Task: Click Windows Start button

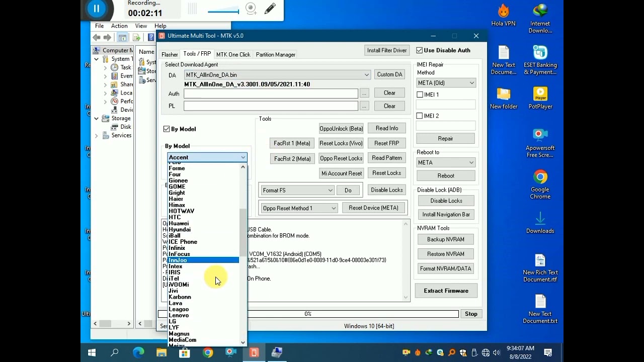Action: 92,352
